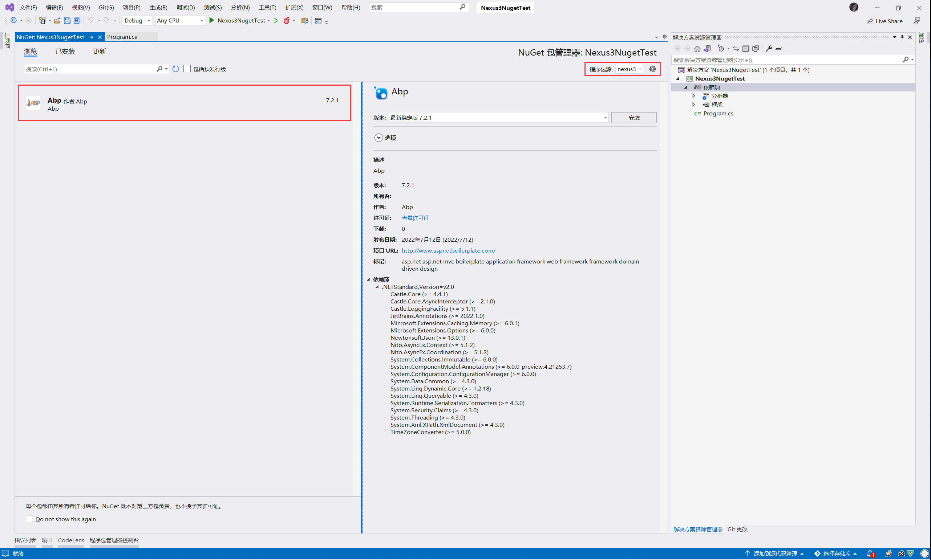
Task: Click the Send Feedback icon at top right
Action: tap(916, 21)
